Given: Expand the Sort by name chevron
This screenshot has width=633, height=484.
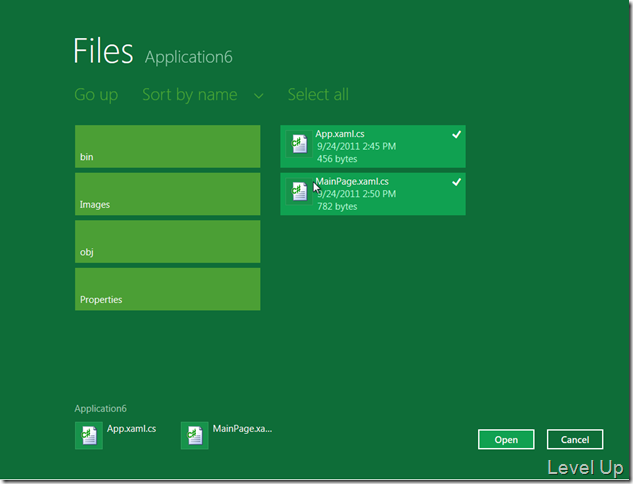Looking at the screenshot, I should (x=259, y=96).
